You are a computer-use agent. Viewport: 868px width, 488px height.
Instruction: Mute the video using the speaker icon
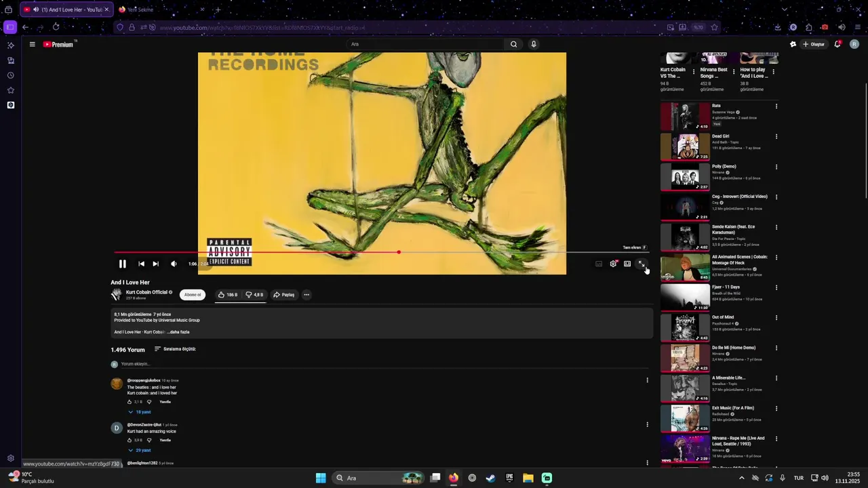point(174,264)
